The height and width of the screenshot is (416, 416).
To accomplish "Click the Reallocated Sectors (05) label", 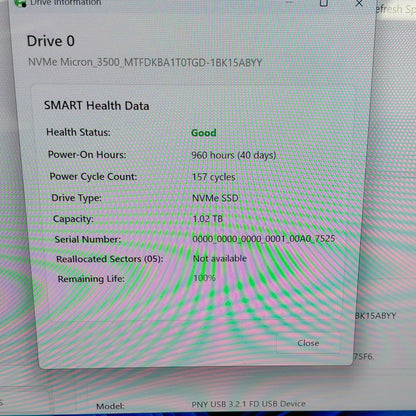I will (x=110, y=259).
